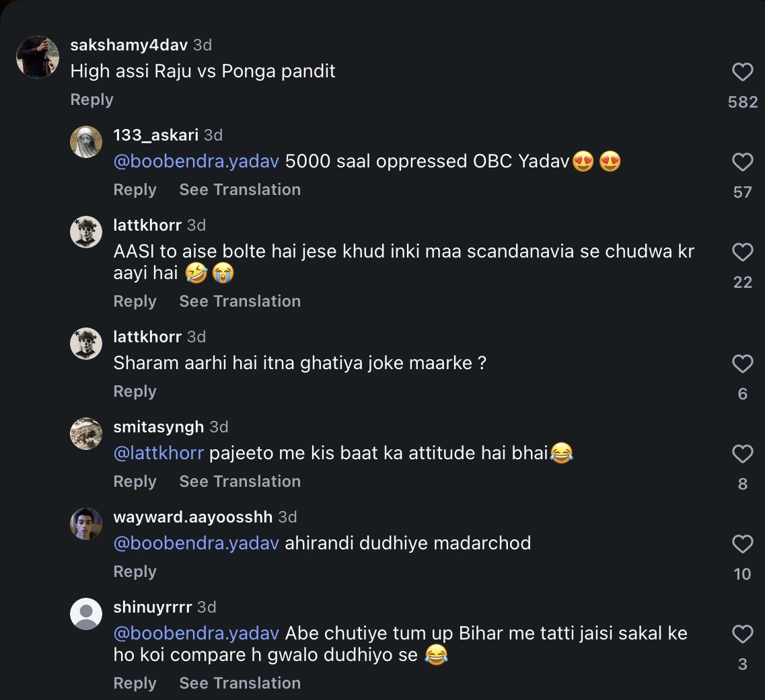See Translation for 133_askari's comment
765x700 pixels.
coord(240,190)
